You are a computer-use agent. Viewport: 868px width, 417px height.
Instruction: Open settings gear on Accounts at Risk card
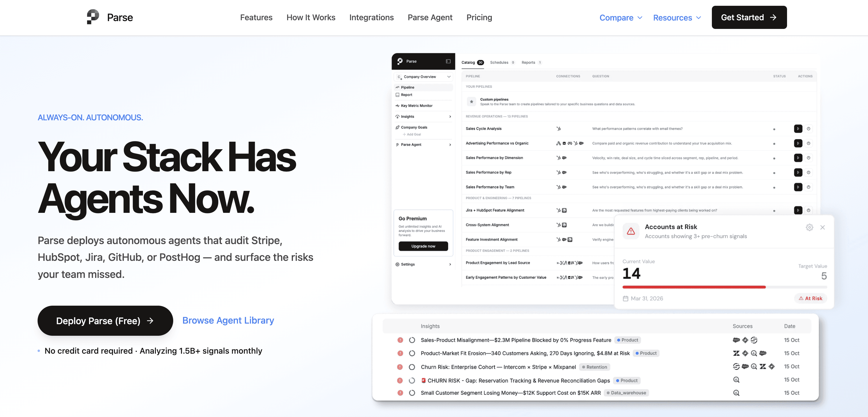(x=809, y=227)
